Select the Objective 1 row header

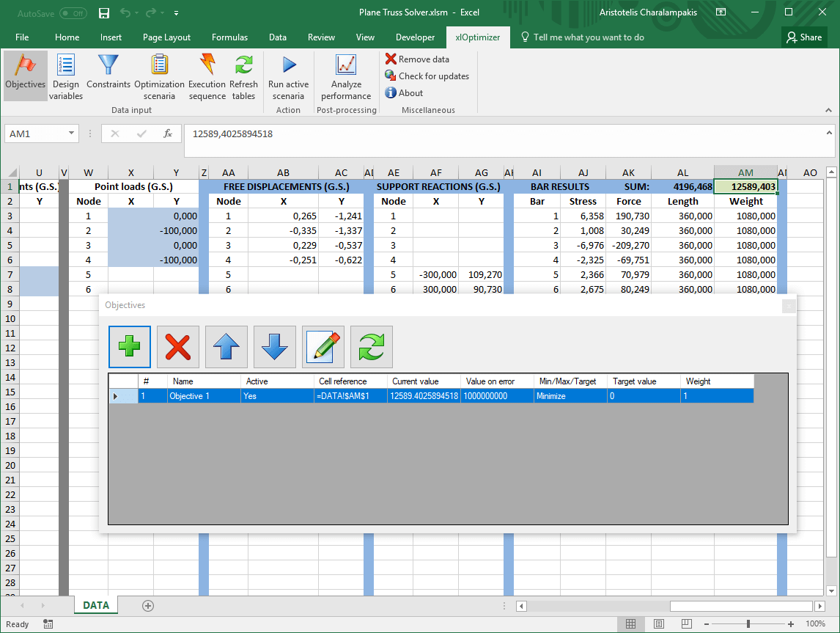pos(123,396)
